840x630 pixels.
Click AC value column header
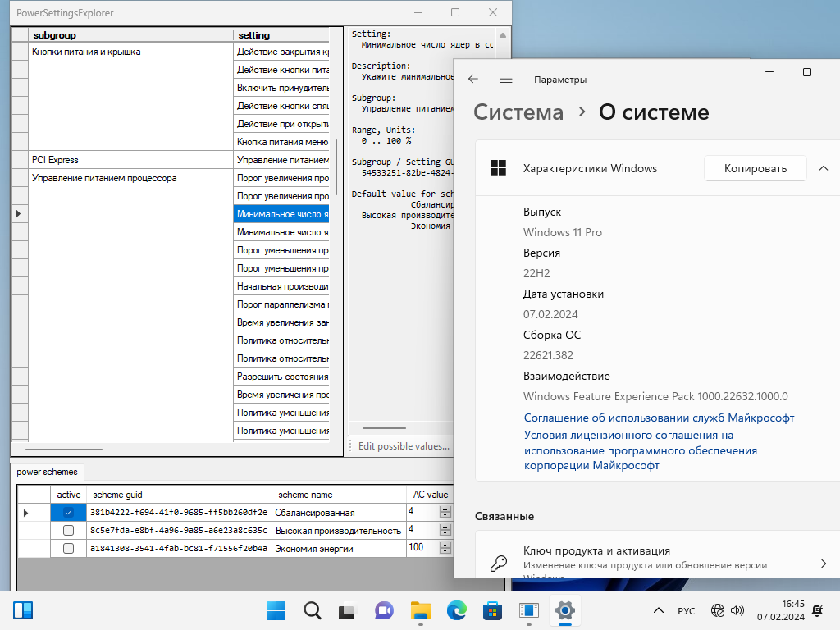(x=430, y=495)
